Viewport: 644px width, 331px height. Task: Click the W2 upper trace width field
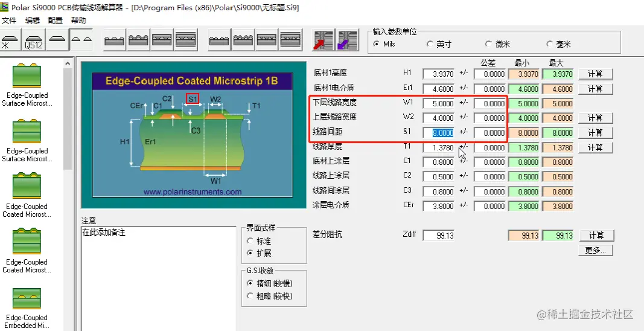pos(439,118)
